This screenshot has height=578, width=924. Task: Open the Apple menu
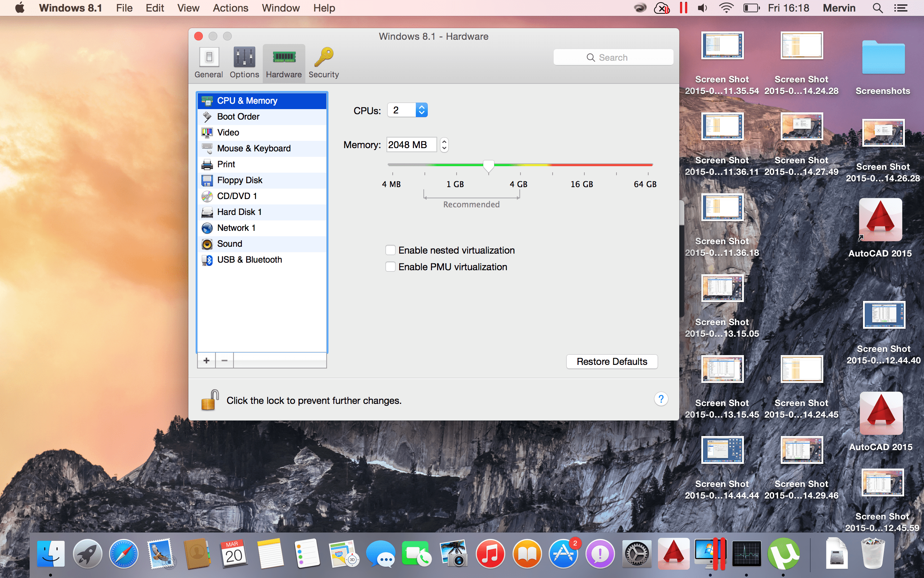click(x=20, y=8)
